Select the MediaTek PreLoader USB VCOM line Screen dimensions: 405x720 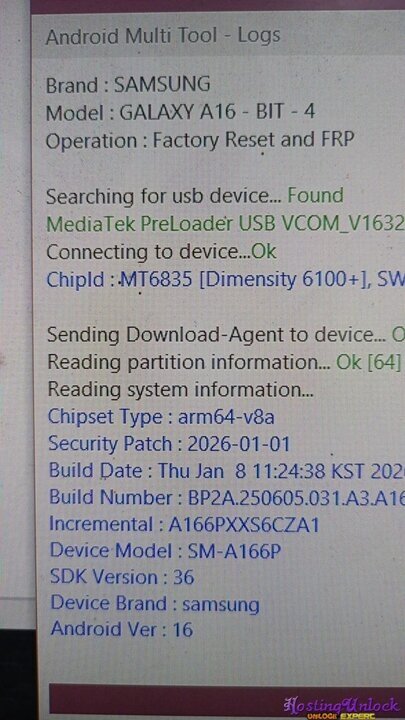225,225
